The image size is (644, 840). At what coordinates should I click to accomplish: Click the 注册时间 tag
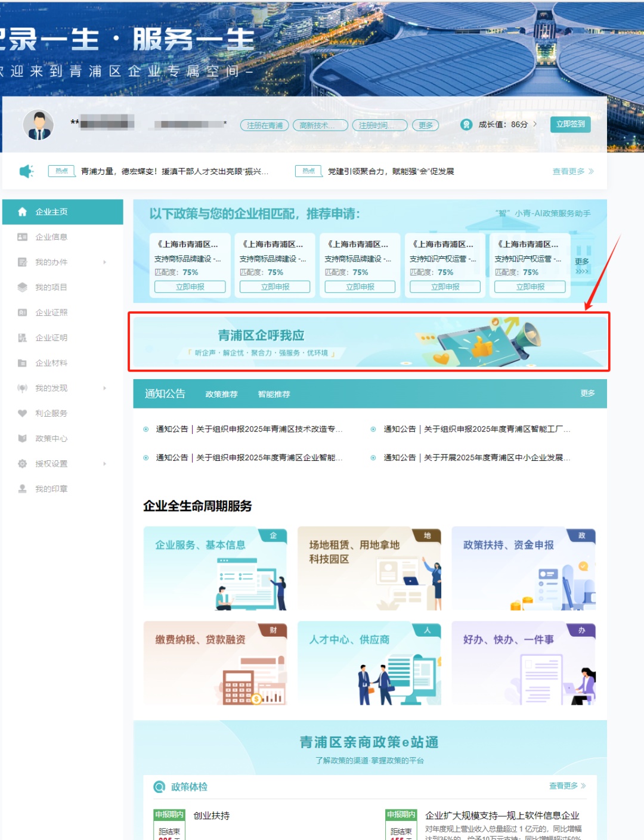(380, 125)
